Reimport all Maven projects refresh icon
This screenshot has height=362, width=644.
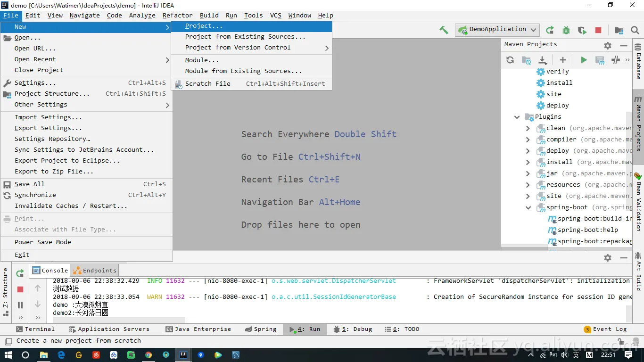(x=510, y=60)
